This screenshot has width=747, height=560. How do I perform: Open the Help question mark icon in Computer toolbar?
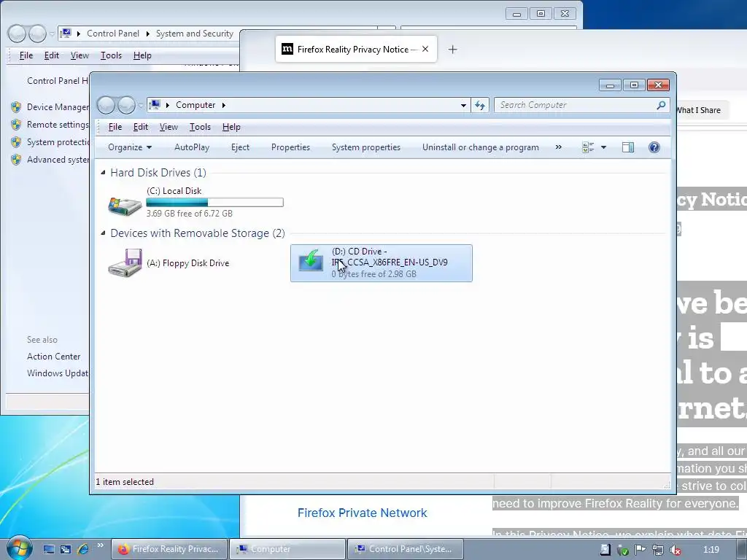pyautogui.click(x=654, y=147)
